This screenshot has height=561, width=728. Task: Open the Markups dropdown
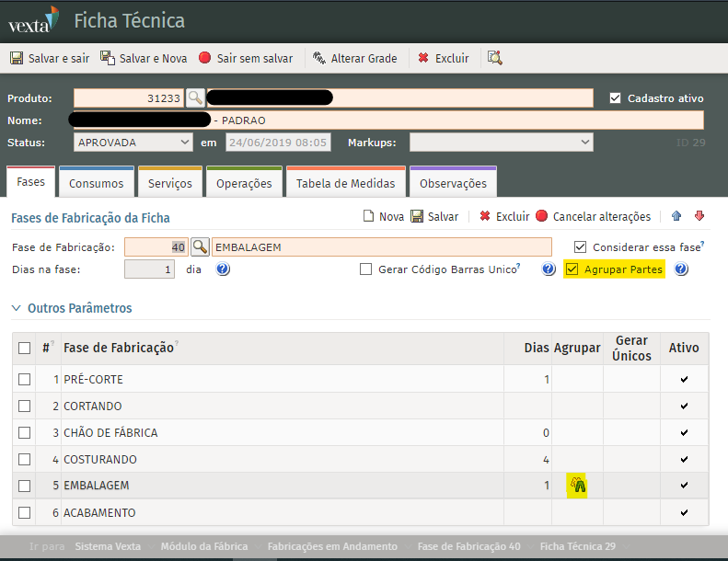[x=501, y=143]
